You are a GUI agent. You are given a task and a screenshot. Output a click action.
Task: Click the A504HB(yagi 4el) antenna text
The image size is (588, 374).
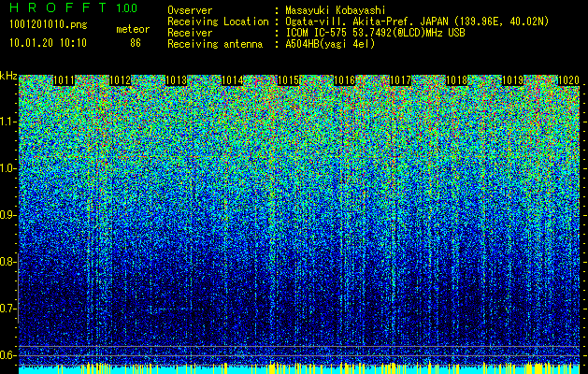pyautogui.click(x=330, y=44)
